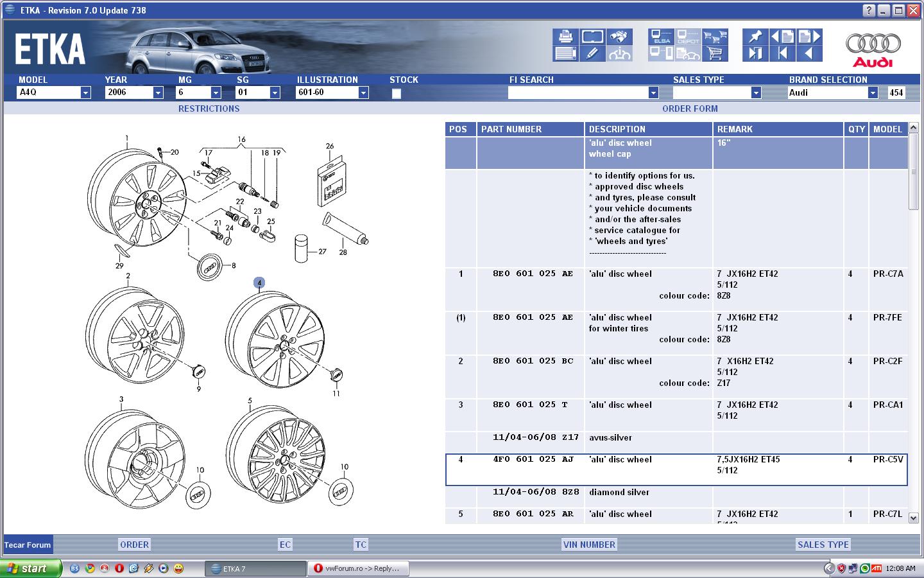Click ETKA 7 taskbar button
The image size is (924, 578).
click(255, 568)
